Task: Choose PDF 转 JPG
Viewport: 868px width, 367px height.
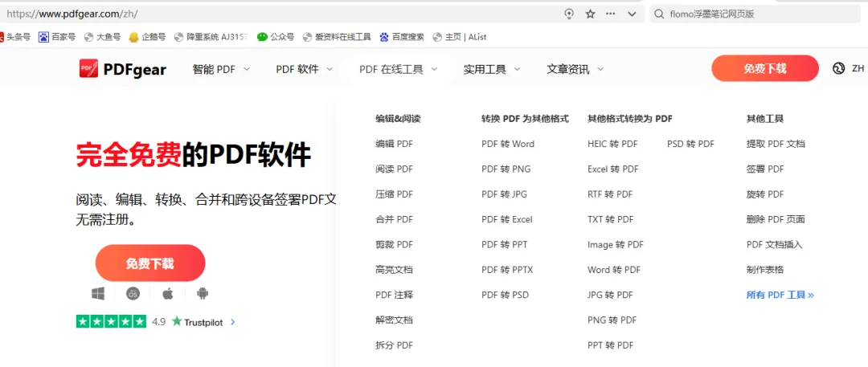Action: pyautogui.click(x=504, y=194)
